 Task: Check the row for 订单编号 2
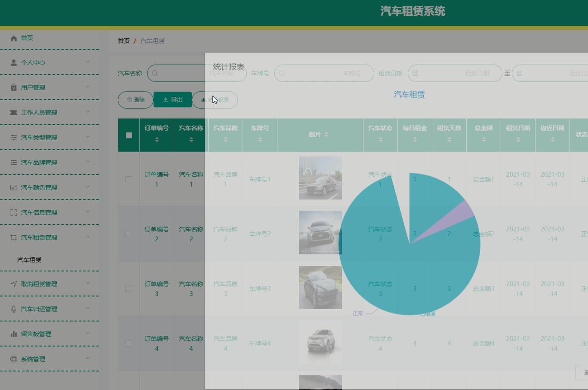128,234
